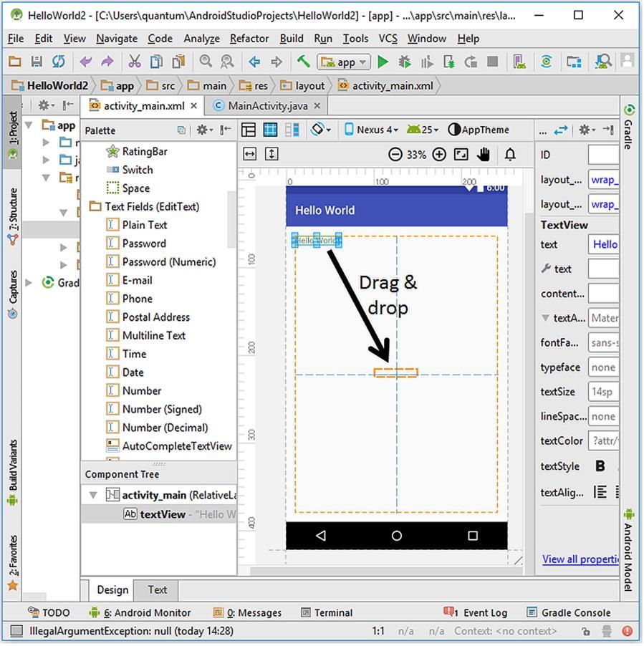Image resolution: width=644 pixels, height=646 pixels.
Task: Click the vertical expand arrows icon
Action: pyautogui.click(x=272, y=155)
